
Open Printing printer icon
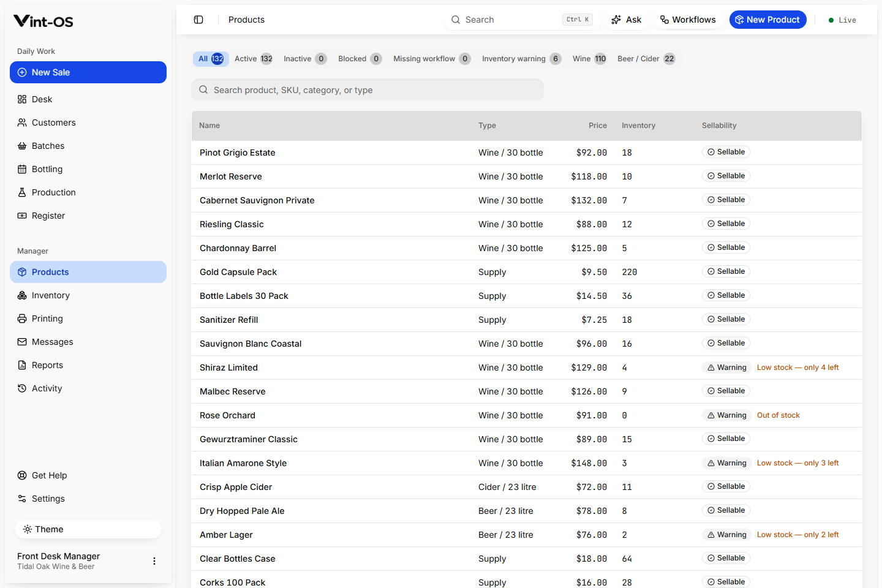pyautogui.click(x=22, y=318)
